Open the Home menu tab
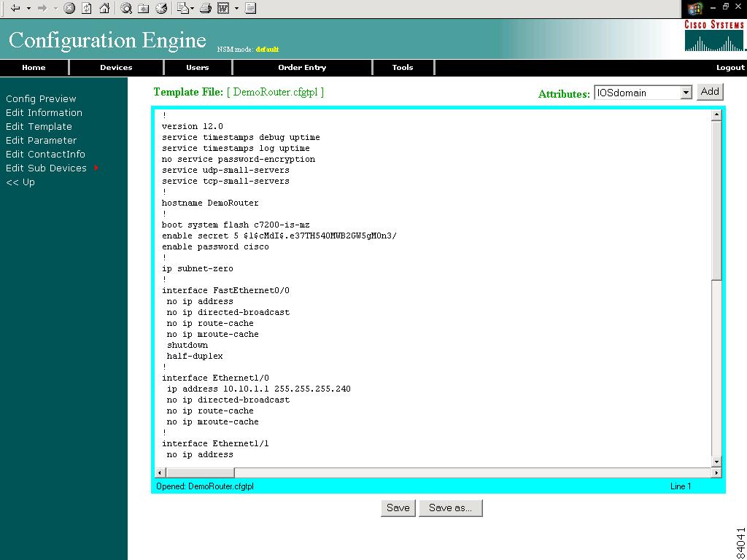 (34, 68)
